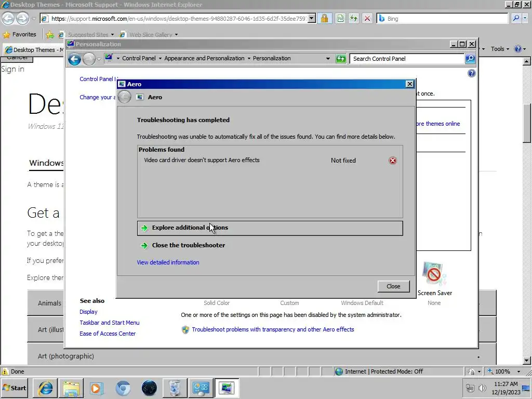The image size is (532, 399).
Task: Click the IE refresh page icon
Action: (353, 18)
